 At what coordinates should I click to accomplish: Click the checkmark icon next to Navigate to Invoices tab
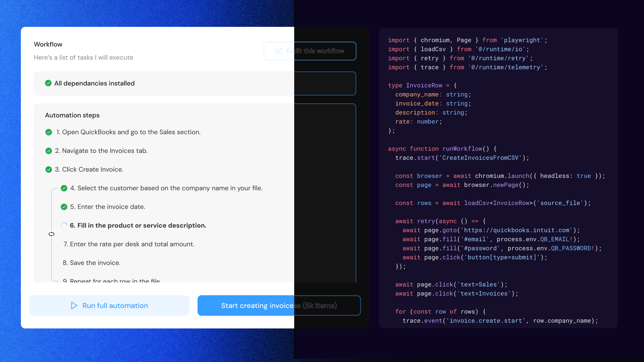coord(48,151)
